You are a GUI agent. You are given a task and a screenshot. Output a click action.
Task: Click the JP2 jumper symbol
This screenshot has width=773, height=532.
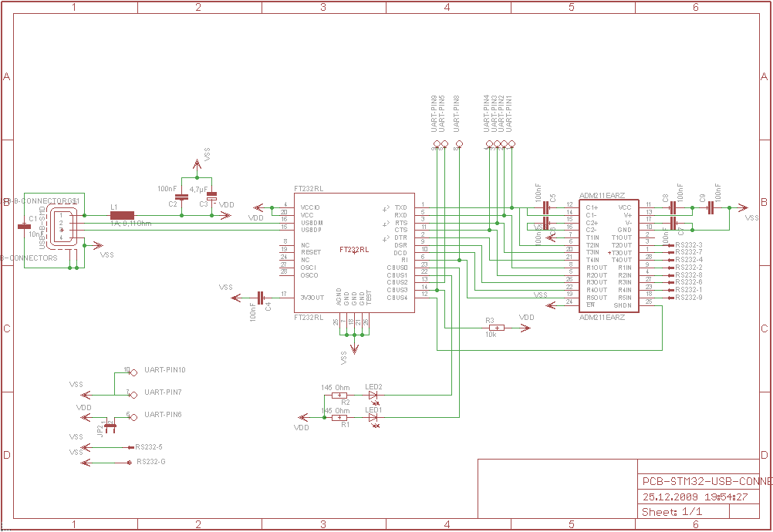110,426
